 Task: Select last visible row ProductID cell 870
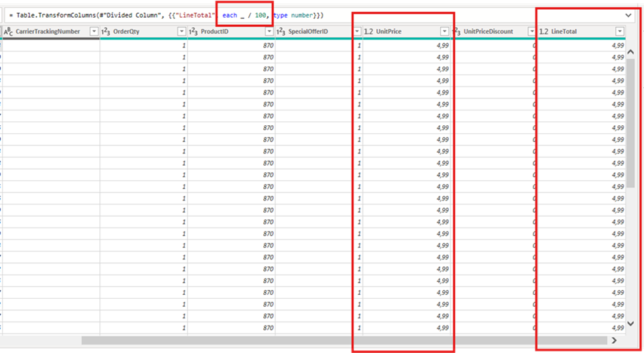pyautogui.click(x=231, y=328)
